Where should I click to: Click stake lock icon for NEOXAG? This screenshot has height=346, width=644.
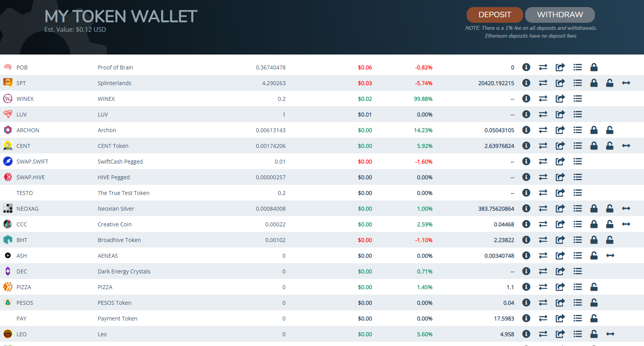[x=594, y=208]
